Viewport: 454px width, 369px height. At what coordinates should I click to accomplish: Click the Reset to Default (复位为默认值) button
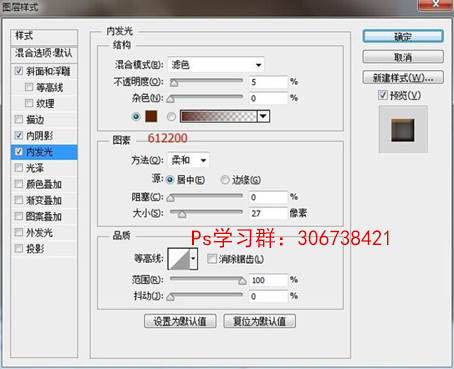click(260, 321)
